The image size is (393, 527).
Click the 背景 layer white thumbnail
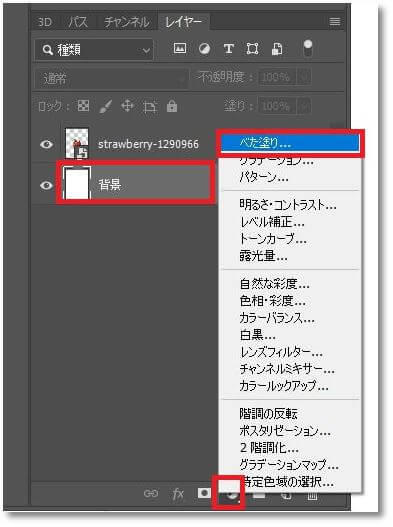pyautogui.click(x=77, y=184)
